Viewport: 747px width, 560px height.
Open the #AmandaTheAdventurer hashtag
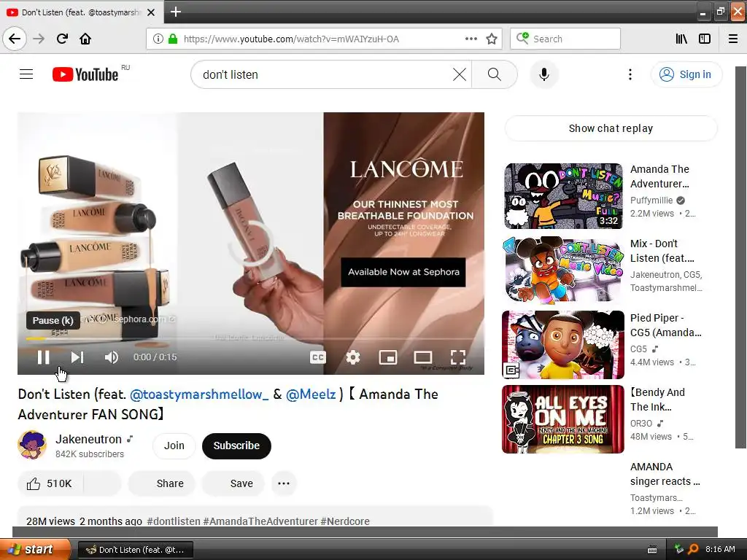(x=260, y=521)
